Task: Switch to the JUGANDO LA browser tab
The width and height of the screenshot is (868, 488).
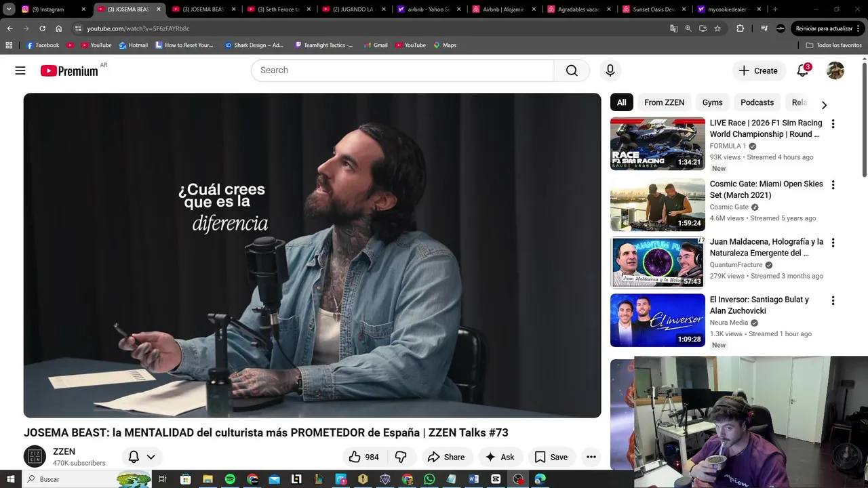Action: click(x=355, y=9)
